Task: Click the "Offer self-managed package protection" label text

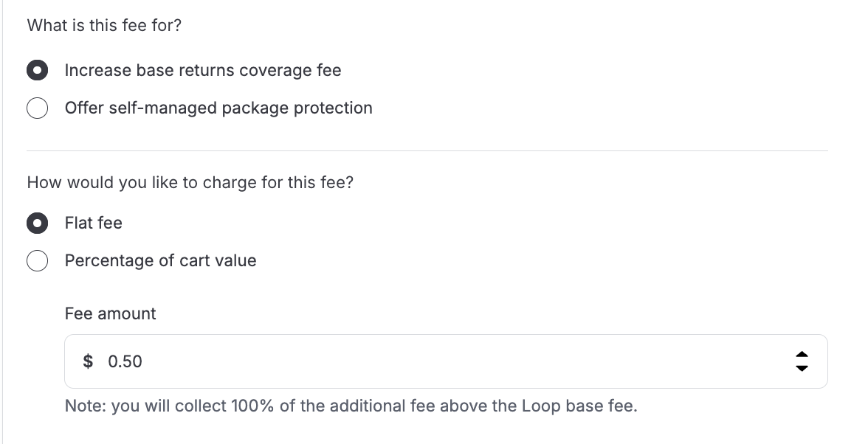Action: point(218,108)
